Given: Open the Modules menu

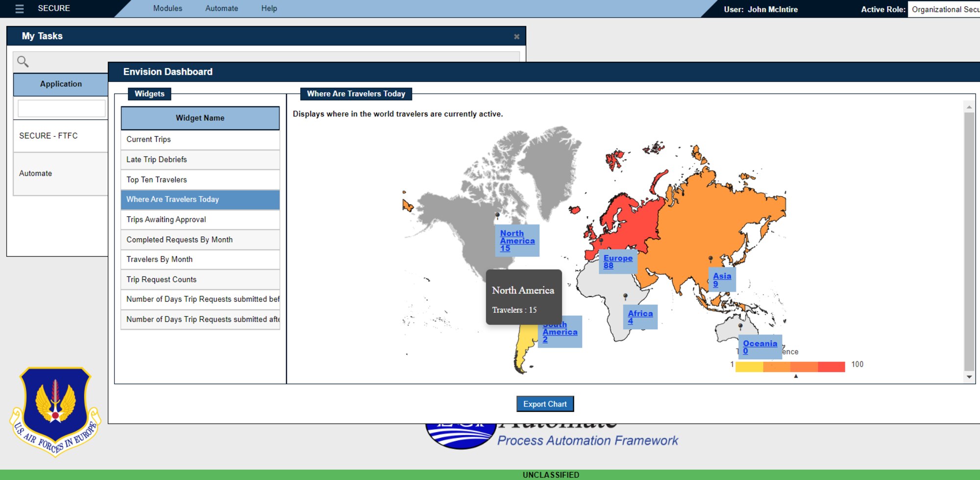Looking at the screenshot, I should click(x=168, y=8).
